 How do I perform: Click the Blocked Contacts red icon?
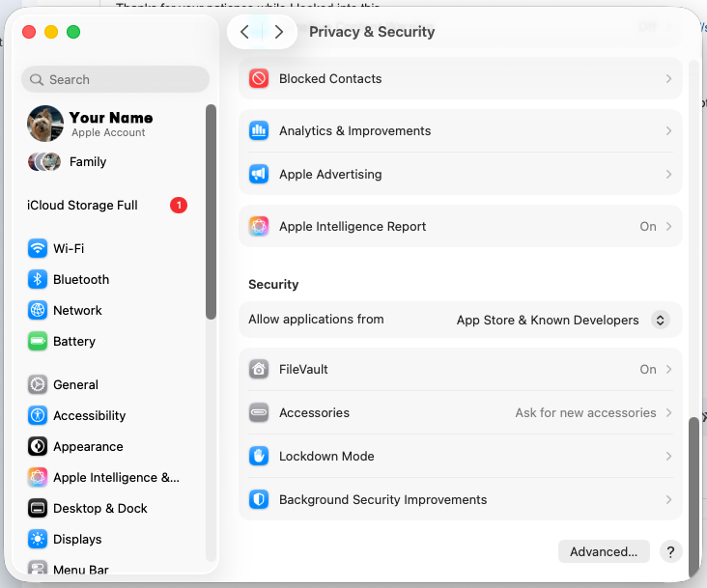259,78
